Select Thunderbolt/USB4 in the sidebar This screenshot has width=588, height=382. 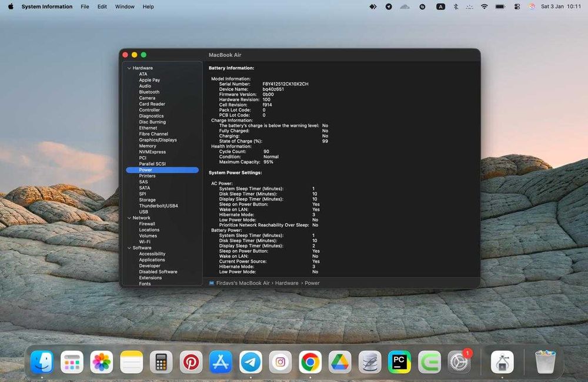click(158, 206)
